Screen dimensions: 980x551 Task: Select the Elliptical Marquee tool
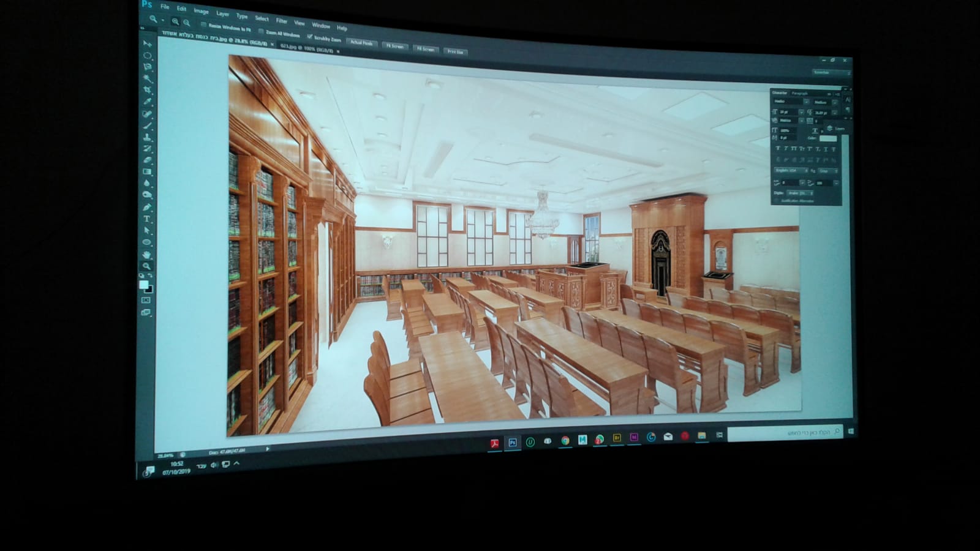[x=147, y=56]
